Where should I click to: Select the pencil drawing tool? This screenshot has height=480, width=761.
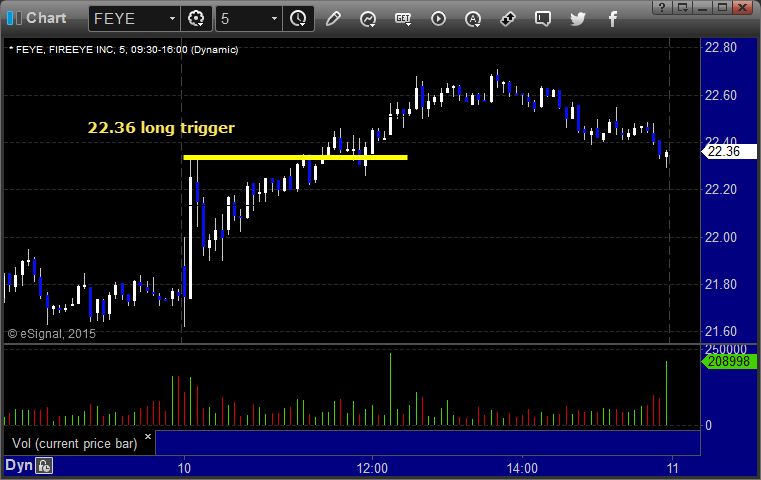[333, 19]
